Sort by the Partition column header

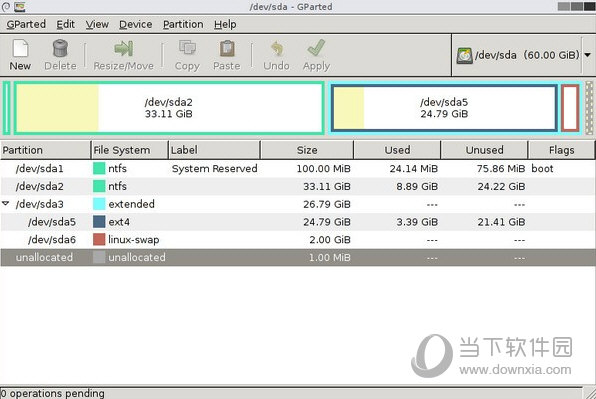tap(45, 150)
